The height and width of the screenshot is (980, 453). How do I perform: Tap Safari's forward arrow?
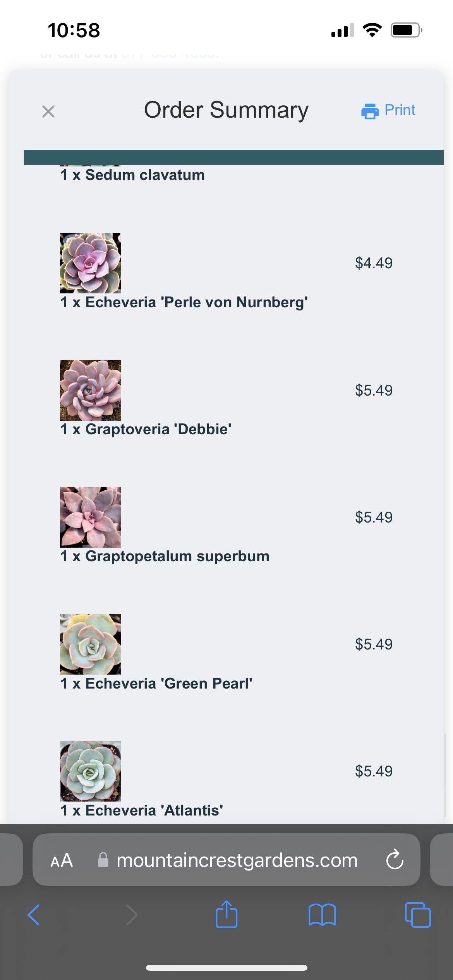[132, 915]
